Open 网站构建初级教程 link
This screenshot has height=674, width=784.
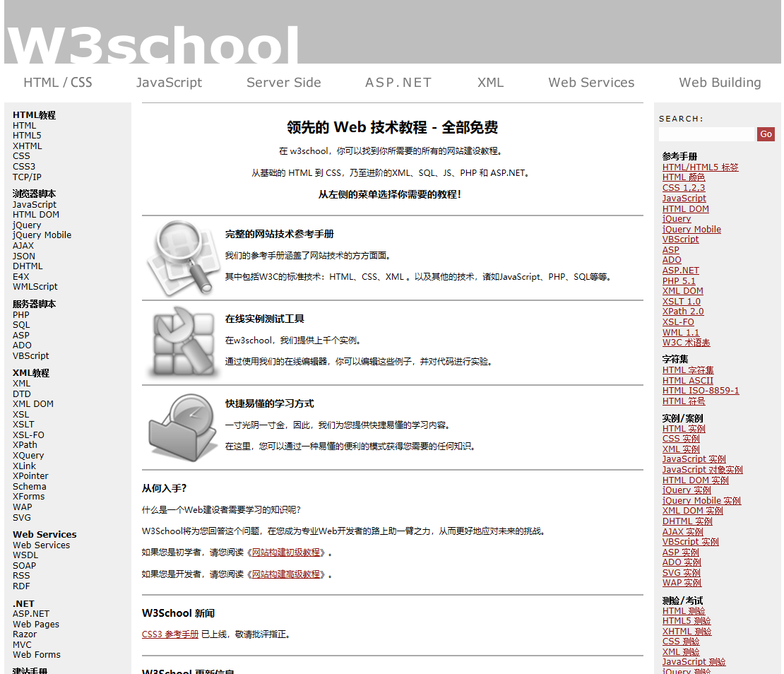pos(286,552)
